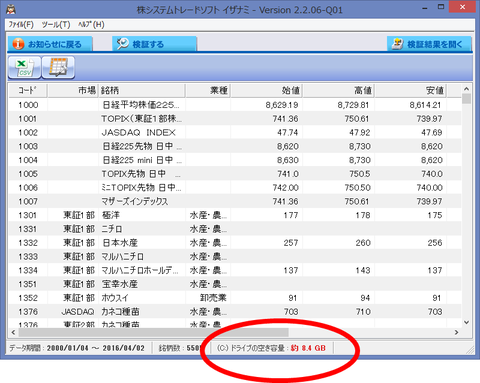The image size is (480, 383).
Task: Click horizontal scrollbar left arrow
Action: point(13,332)
